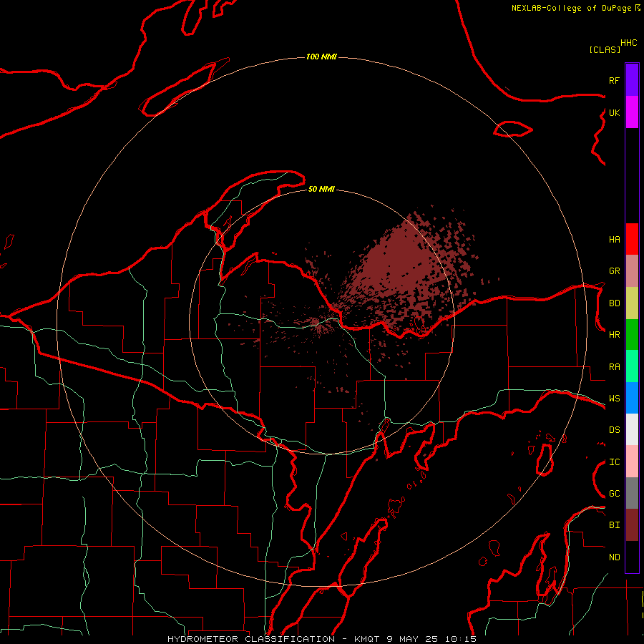Select the IC light pink legend block
Screen dimensions: 644x644
(632, 462)
